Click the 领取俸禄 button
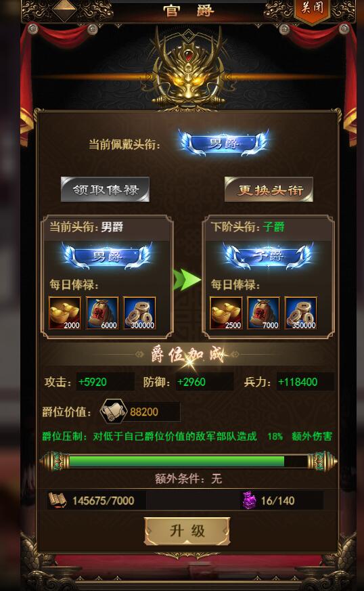This screenshot has width=364, height=591. coord(105,189)
